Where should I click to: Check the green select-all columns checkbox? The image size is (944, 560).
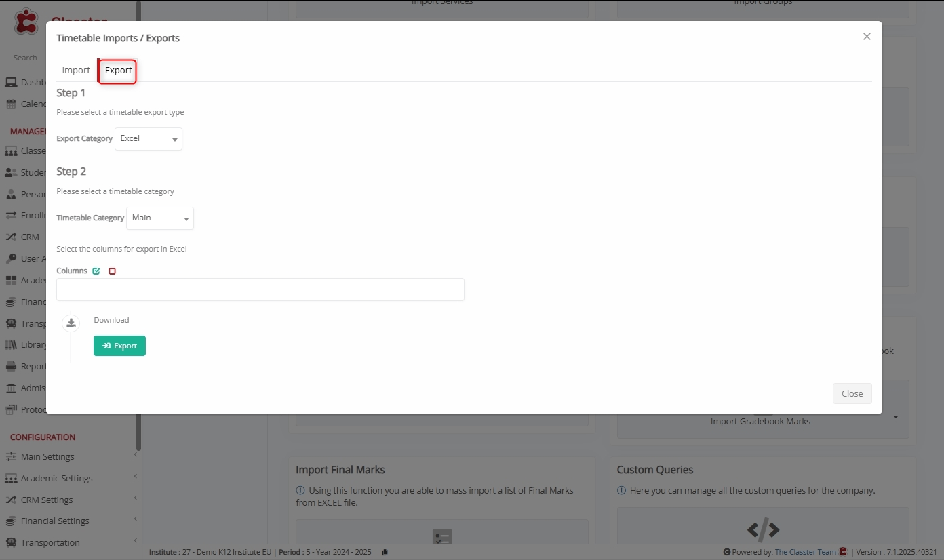click(96, 271)
